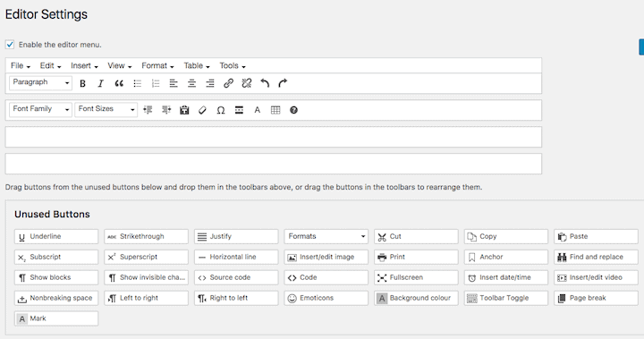
Task: Open the Insert menu
Action: (84, 66)
